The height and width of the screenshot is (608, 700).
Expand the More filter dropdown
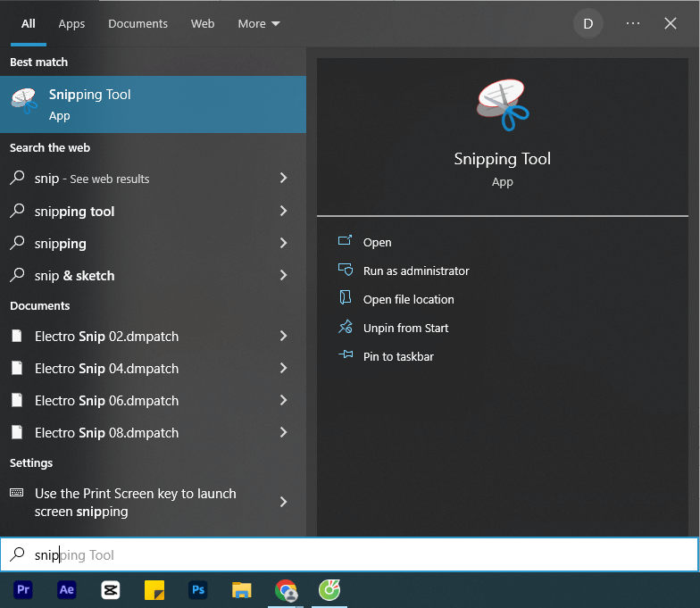[x=259, y=23]
